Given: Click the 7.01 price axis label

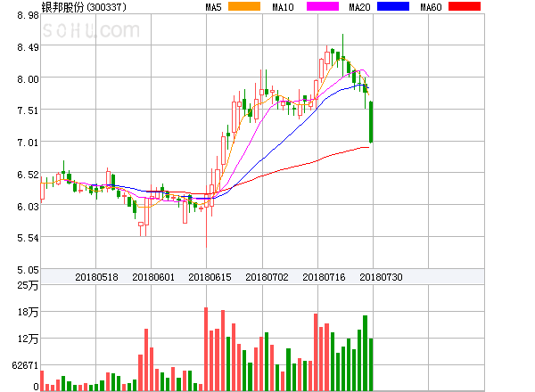Looking at the screenshot, I should 28,143.
